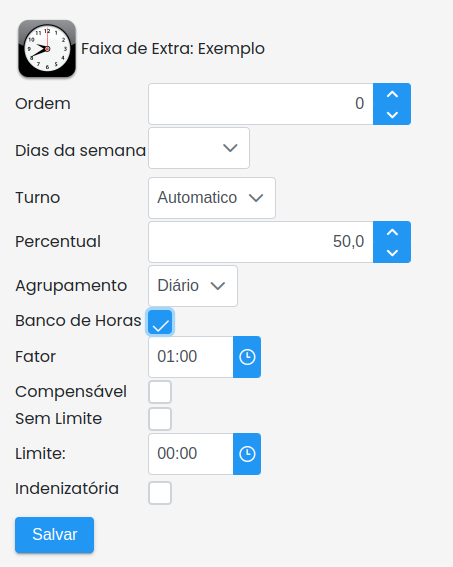Click the Limite time field 00:00
The width and height of the screenshot is (453, 567).
(x=191, y=454)
